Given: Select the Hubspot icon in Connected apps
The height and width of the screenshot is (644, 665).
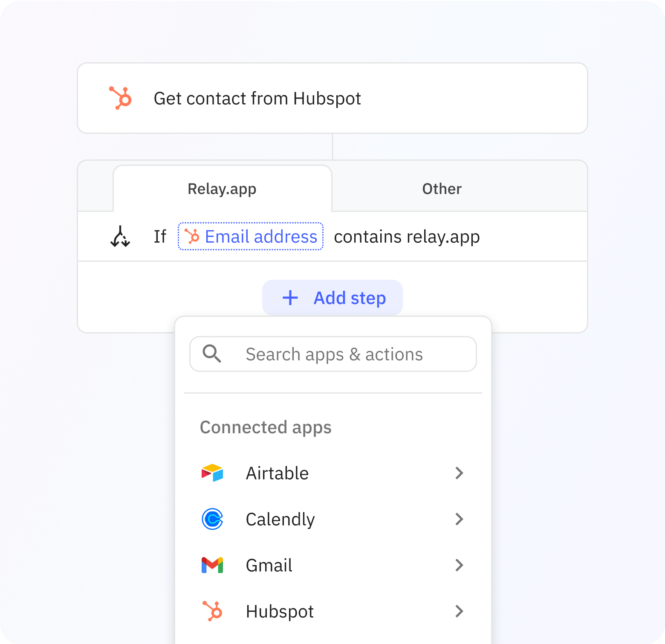Looking at the screenshot, I should [x=212, y=611].
